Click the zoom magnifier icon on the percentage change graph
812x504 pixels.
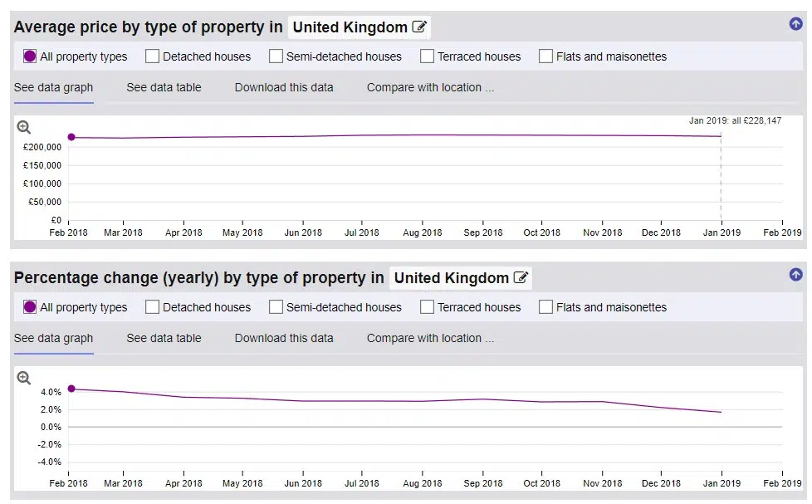click(24, 378)
